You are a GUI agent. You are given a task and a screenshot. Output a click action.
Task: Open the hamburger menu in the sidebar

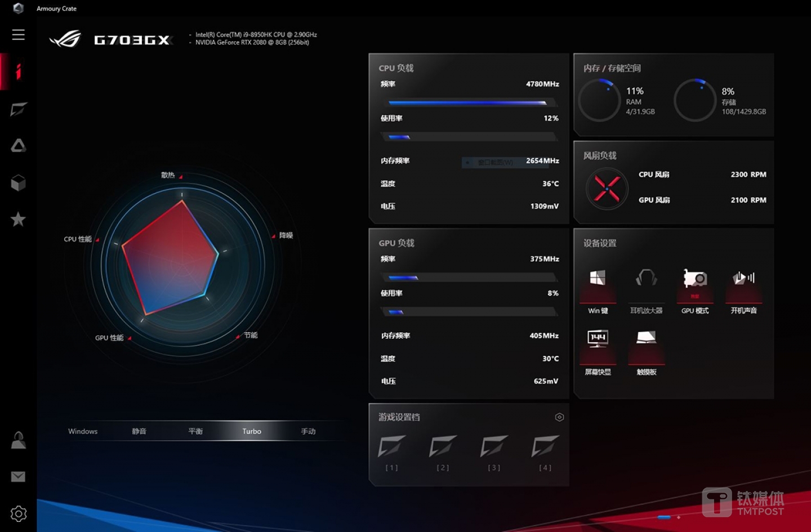pyautogui.click(x=18, y=35)
